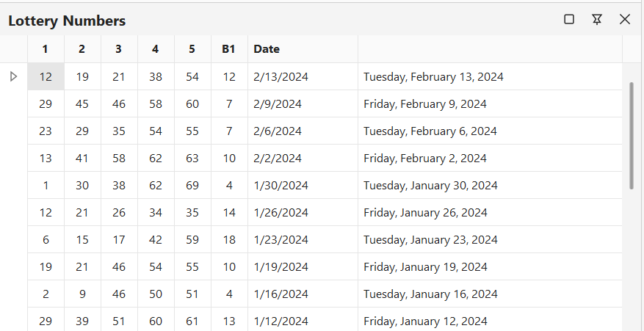
Task: Click the 1/30/2024 date cell
Action: click(281, 185)
